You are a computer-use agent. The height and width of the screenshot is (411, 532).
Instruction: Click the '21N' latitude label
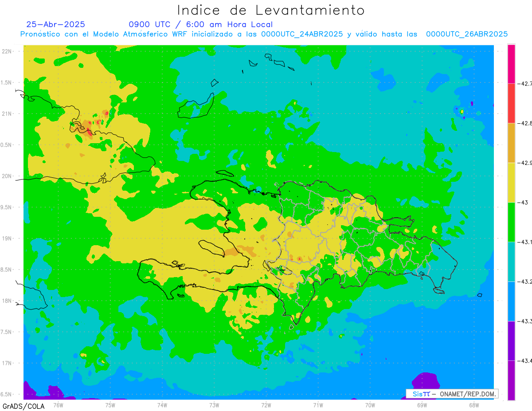[7, 114]
